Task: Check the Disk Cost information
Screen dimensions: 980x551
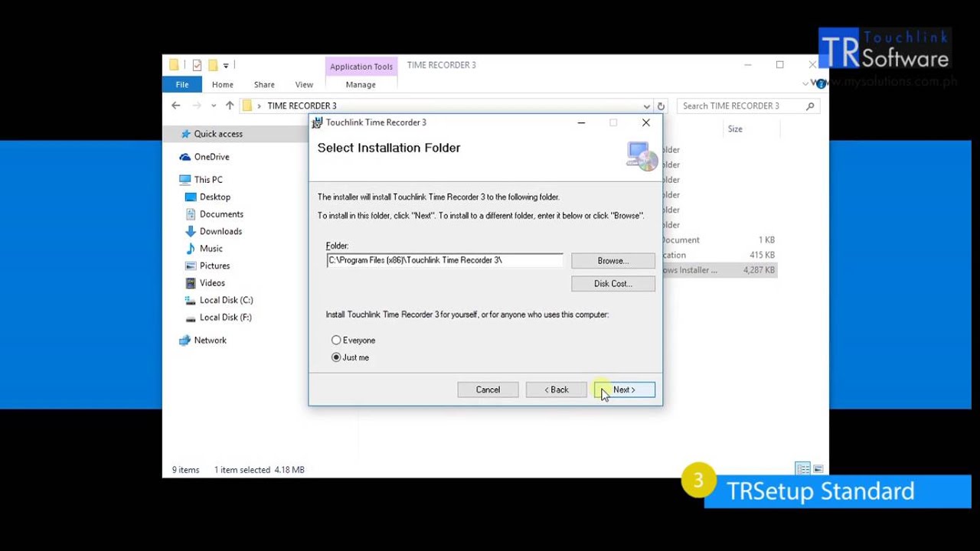Action: [612, 284]
